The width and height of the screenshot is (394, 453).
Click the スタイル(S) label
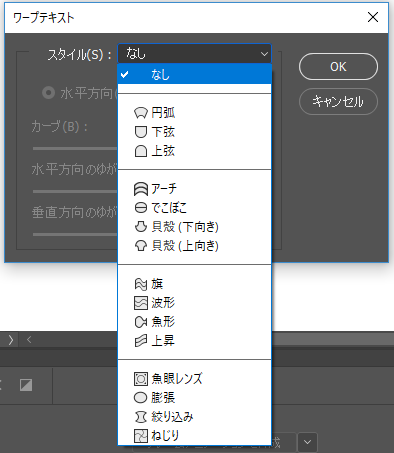(x=79, y=55)
